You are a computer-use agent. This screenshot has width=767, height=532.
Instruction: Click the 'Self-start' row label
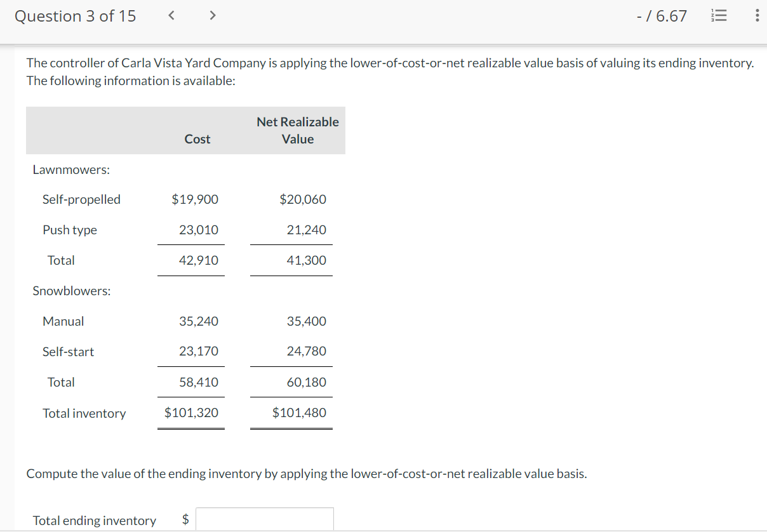pyautogui.click(x=68, y=352)
